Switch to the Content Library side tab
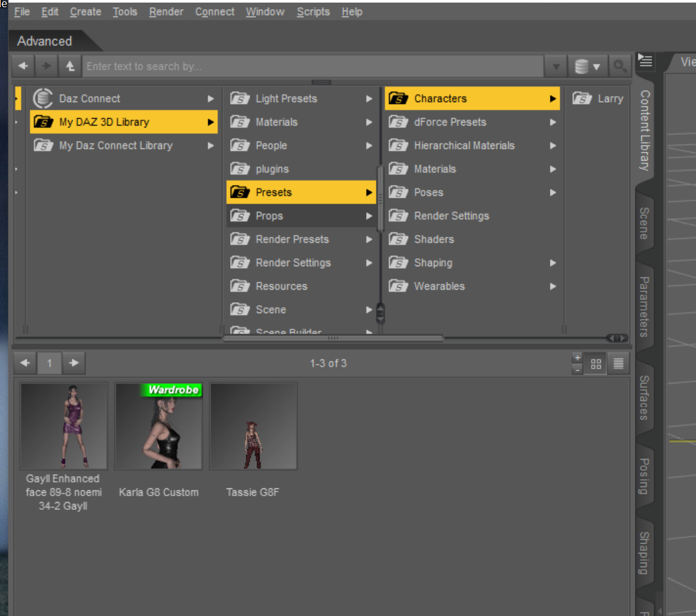This screenshot has height=616, width=696. 645,130
